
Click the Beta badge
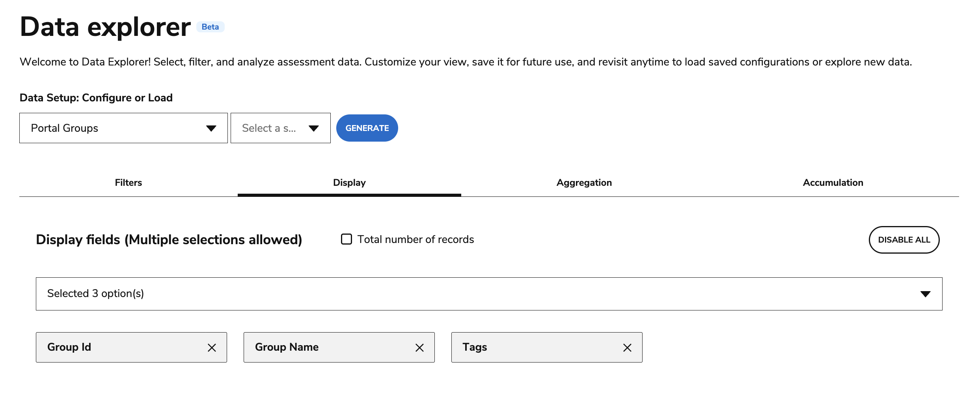pyautogui.click(x=211, y=27)
